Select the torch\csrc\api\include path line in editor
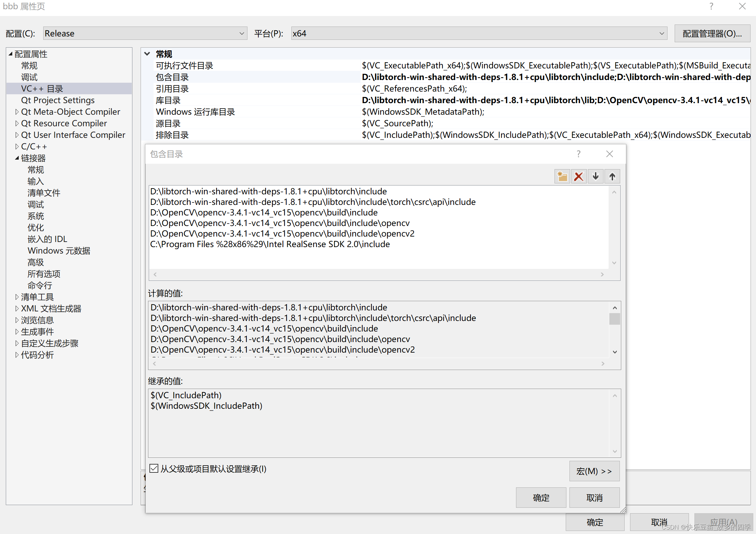 313,202
